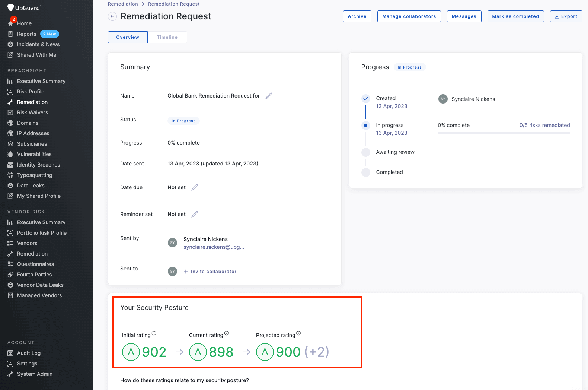The height and width of the screenshot is (390, 588).
Task: Click the remediation progress bar
Action: coord(504,133)
